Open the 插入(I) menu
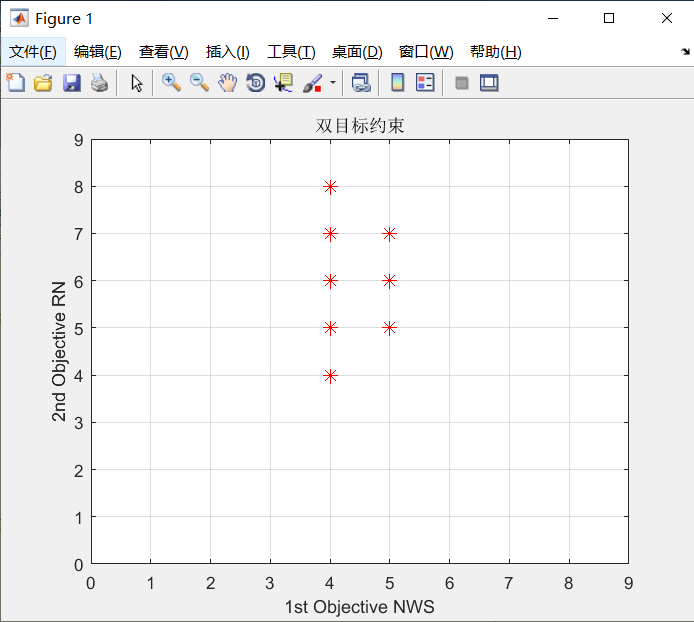Viewport: 694px width, 622px height. pos(227,52)
